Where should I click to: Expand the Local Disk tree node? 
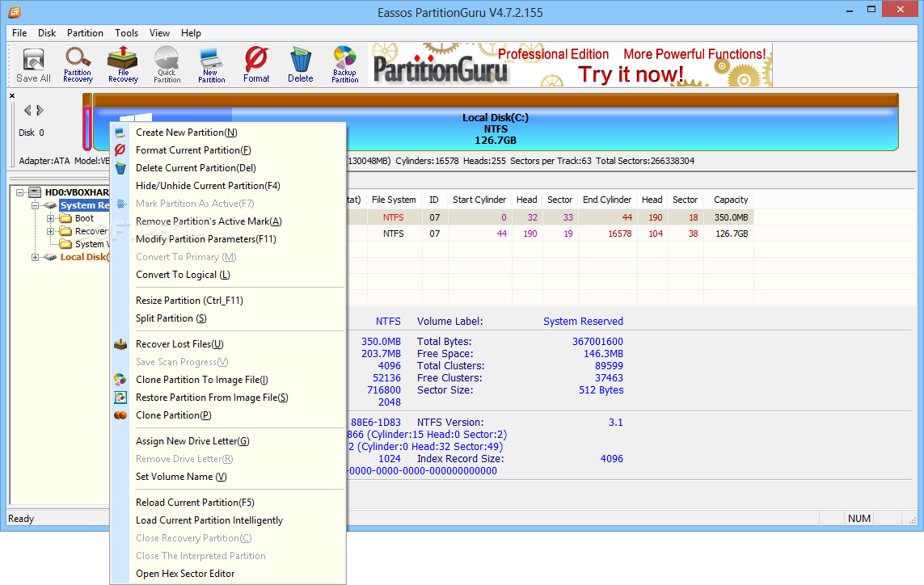pos(36,258)
